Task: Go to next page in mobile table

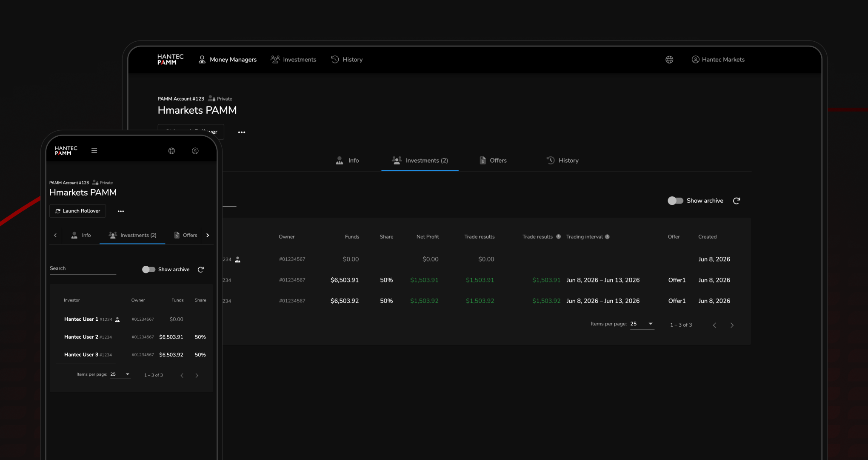Action: coord(197,375)
